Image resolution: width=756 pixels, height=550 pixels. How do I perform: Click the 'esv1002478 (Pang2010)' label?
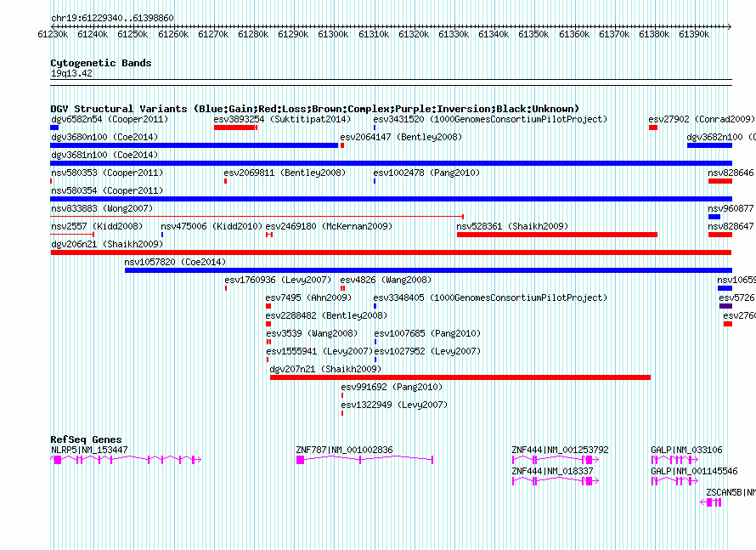click(x=426, y=173)
